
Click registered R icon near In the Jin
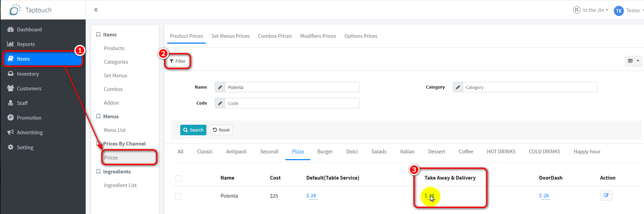[577, 10]
